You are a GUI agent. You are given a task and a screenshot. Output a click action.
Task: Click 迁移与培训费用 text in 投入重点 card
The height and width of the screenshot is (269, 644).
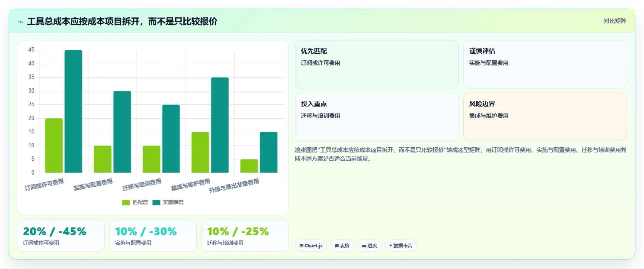pos(320,116)
